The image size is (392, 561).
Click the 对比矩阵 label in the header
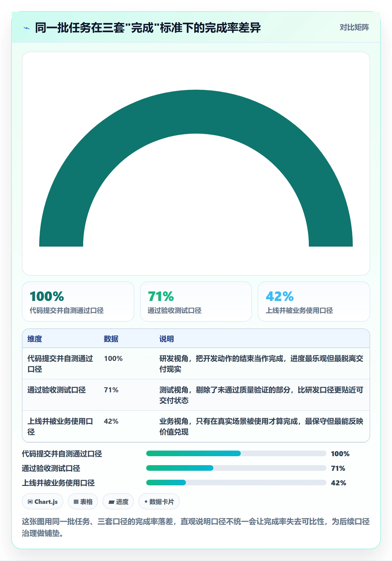click(354, 27)
